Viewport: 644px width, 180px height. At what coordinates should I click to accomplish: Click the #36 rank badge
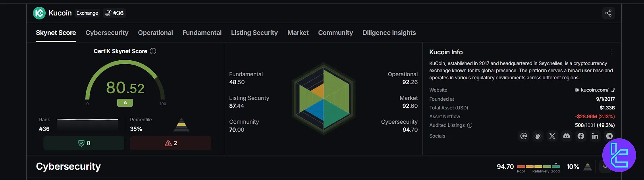pyautogui.click(x=114, y=13)
